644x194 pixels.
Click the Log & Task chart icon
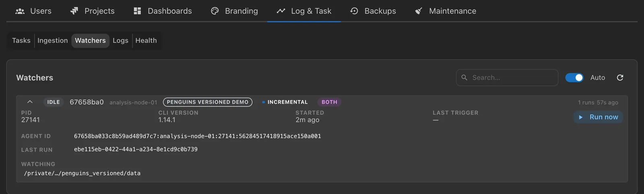point(281,11)
